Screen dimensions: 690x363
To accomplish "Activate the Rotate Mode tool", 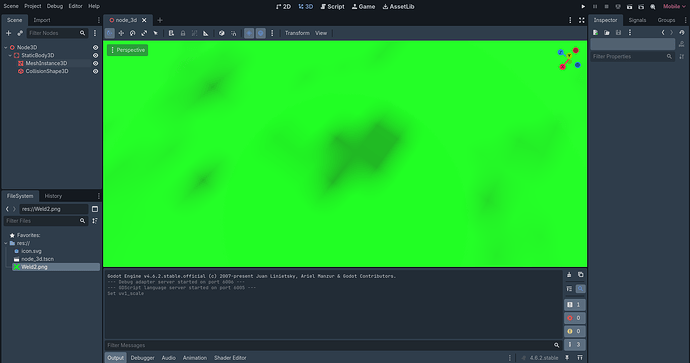I will point(132,33).
